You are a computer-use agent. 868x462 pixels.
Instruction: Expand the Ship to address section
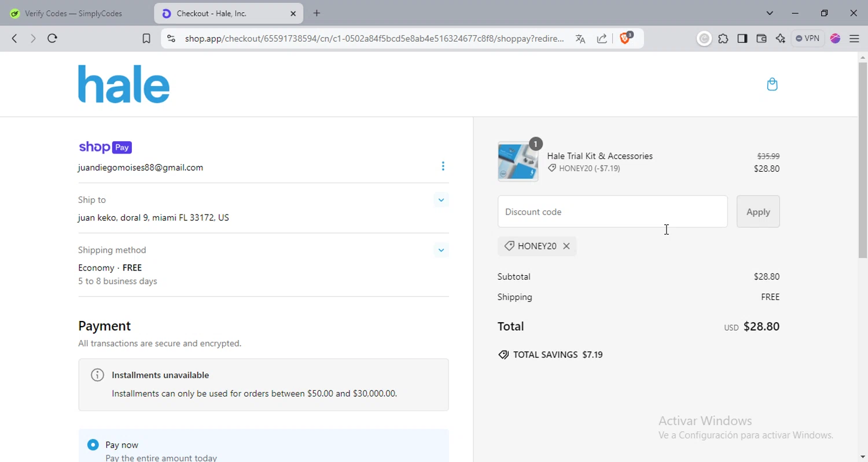tap(441, 200)
